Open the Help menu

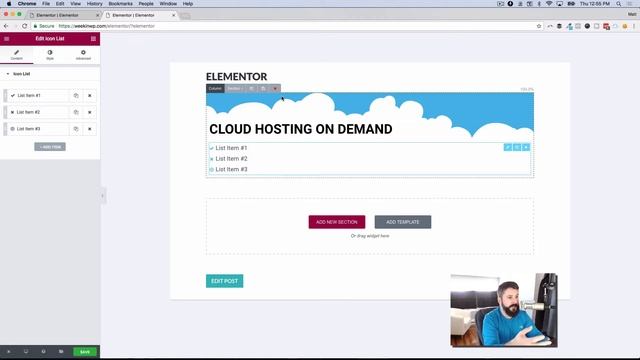pos(188,4)
